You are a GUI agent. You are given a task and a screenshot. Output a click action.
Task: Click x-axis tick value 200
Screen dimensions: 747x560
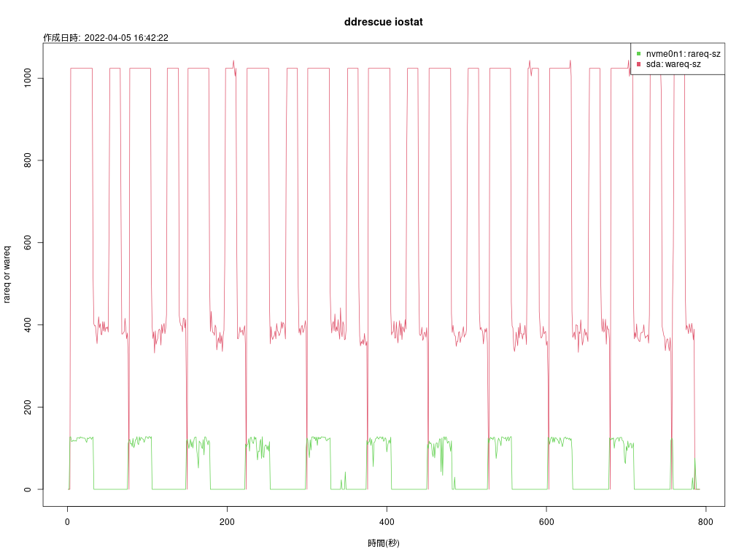coord(228,522)
